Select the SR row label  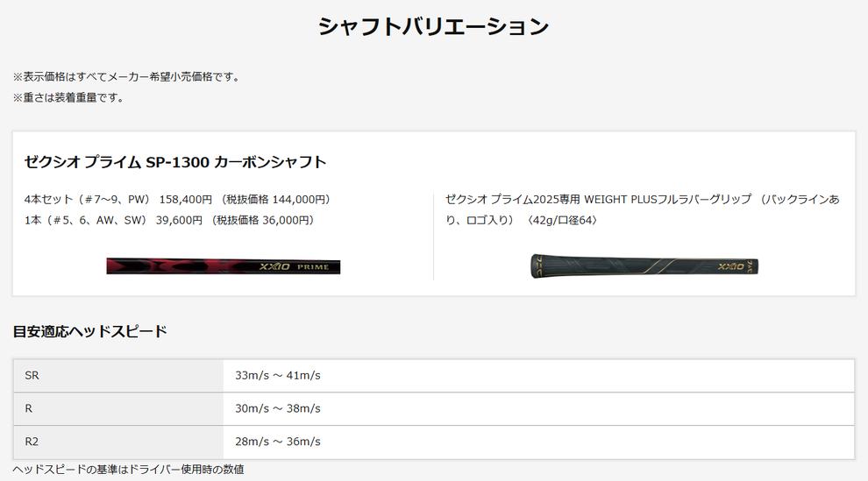point(117,375)
